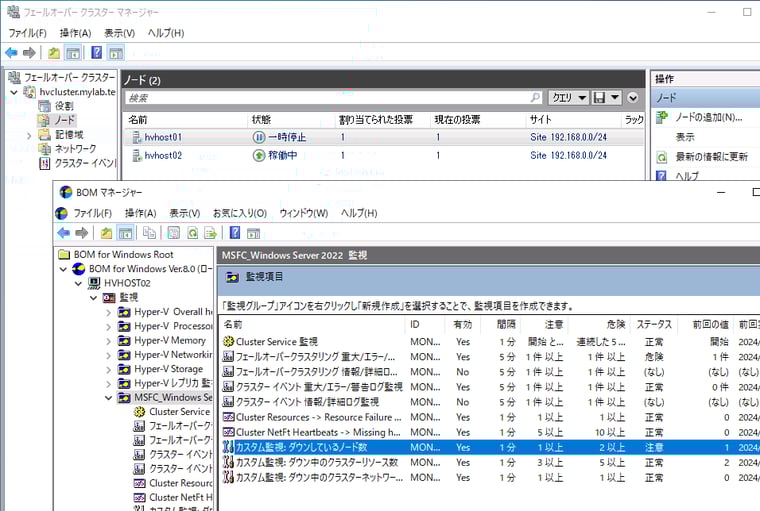This screenshot has width=760, height=511.
Task: Click the icon of カスタム監視: ダウンしているノード数 row
Action: coord(228,447)
